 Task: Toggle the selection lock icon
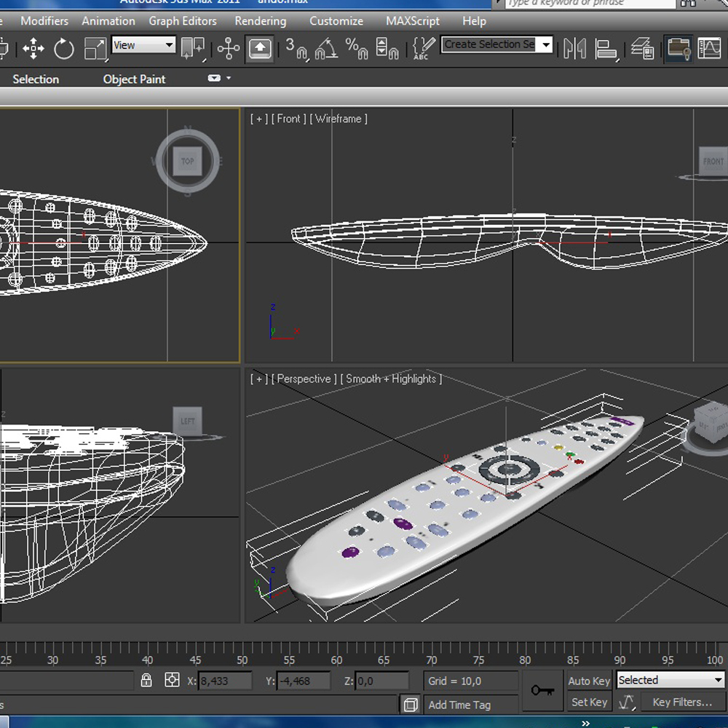click(x=146, y=681)
